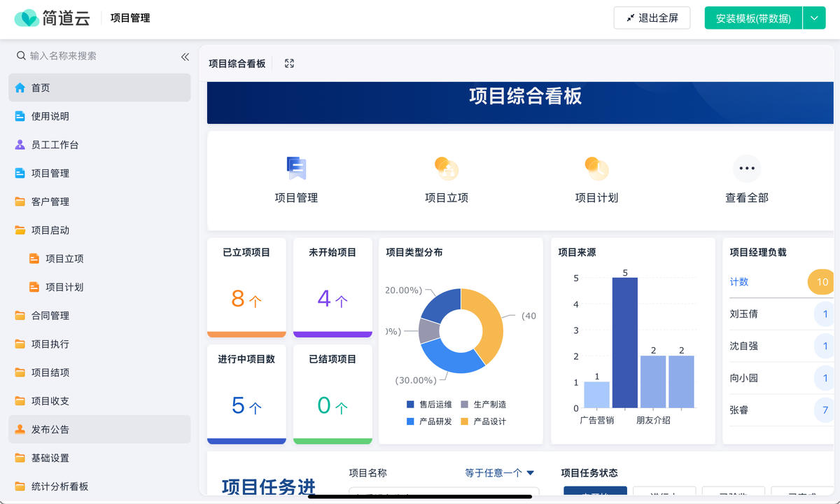Click the 项目任务状态 filter label
This screenshot has width=840, height=504.
tap(589, 473)
